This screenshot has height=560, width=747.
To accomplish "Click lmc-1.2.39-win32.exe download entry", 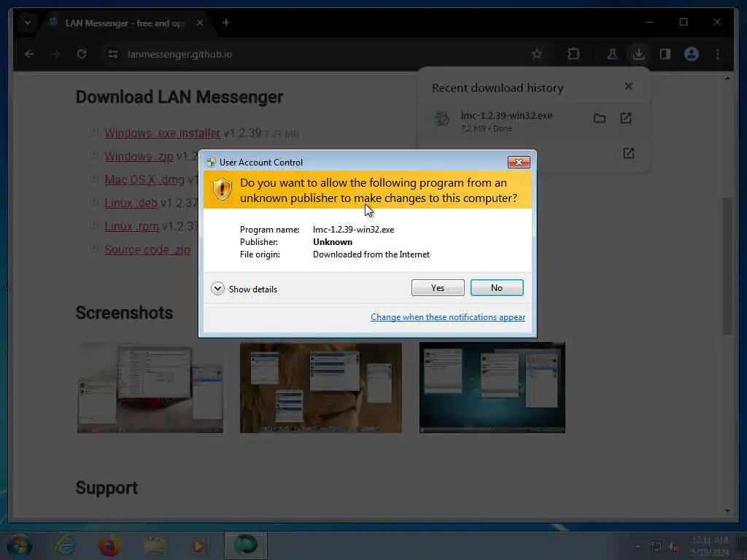I will [x=534, y=122].
